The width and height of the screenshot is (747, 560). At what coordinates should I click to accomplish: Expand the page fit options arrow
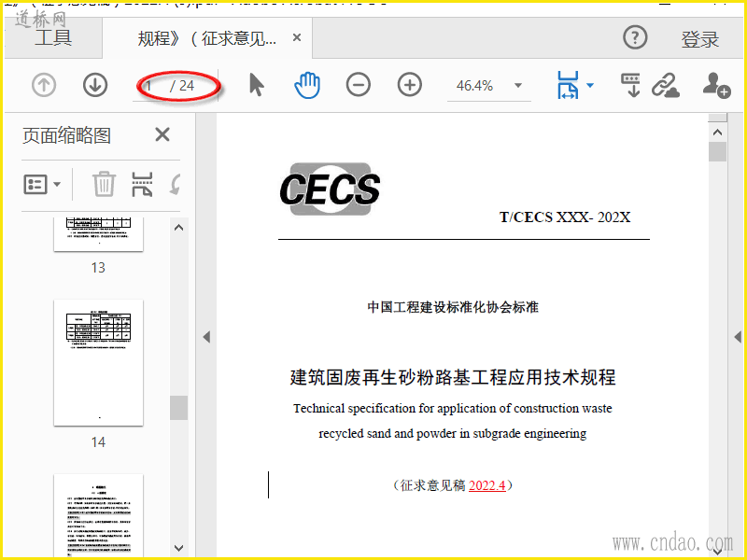pos(590,86)
